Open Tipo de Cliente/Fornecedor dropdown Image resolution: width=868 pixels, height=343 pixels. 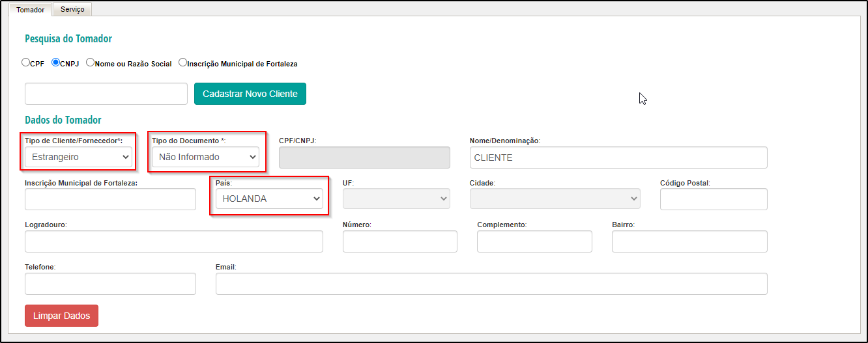point(78,157)
